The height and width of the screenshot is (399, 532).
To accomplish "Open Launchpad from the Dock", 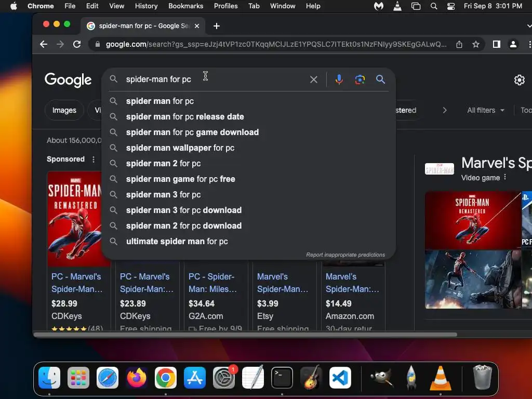I will [x=78, y=378].
